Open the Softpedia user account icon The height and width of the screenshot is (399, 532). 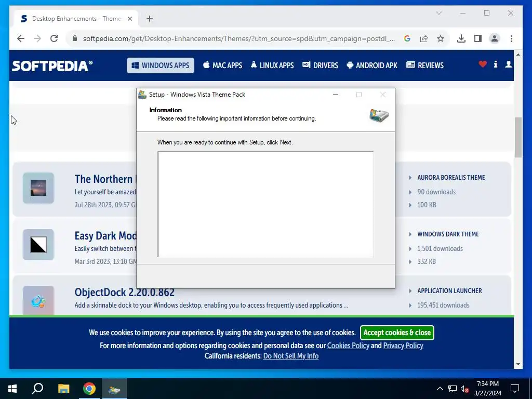click(508, 64)
